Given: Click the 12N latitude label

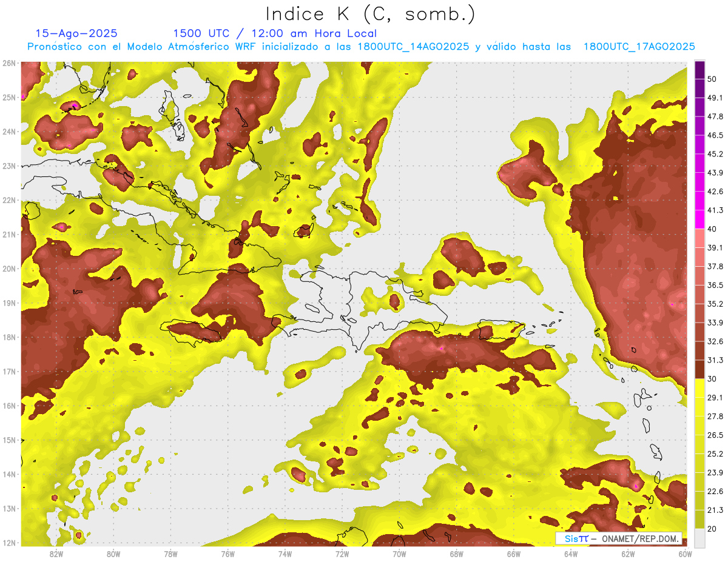Looking at the screenshot, I should click(x=9, y=543).
